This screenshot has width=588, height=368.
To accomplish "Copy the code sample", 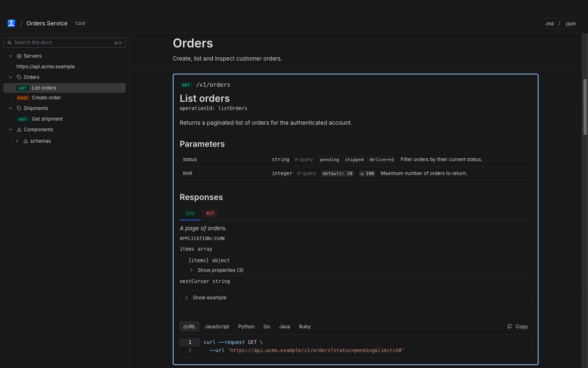I will click(518, 327).
